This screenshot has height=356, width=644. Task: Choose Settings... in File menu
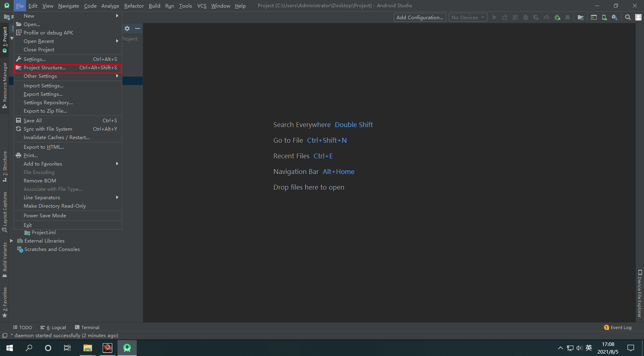click(68, 59)
